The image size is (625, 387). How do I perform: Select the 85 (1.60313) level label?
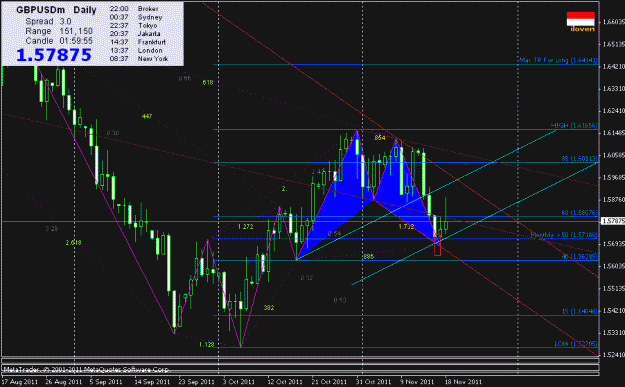click(x=580, y=159)
